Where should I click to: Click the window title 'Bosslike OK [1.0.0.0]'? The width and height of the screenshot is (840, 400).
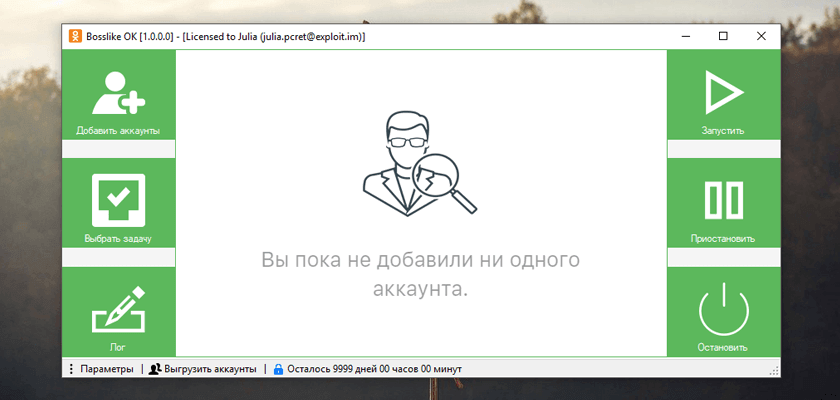tap(129, 36)
